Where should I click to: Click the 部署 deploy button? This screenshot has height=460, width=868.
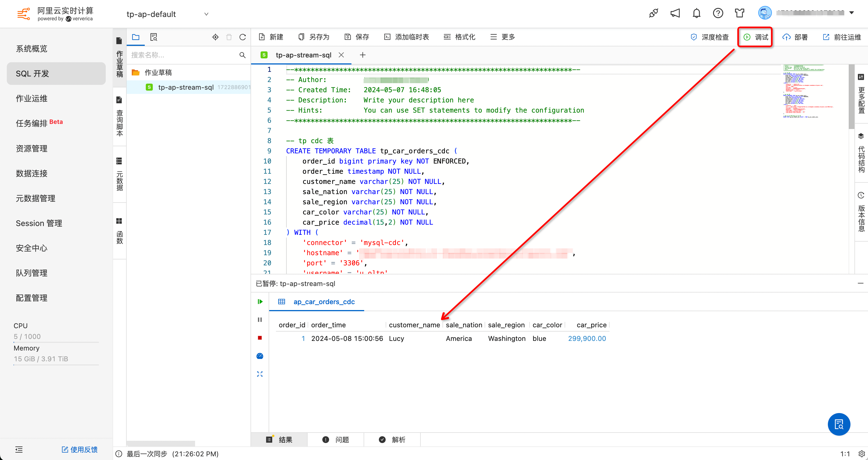click(x=795, y=37)
